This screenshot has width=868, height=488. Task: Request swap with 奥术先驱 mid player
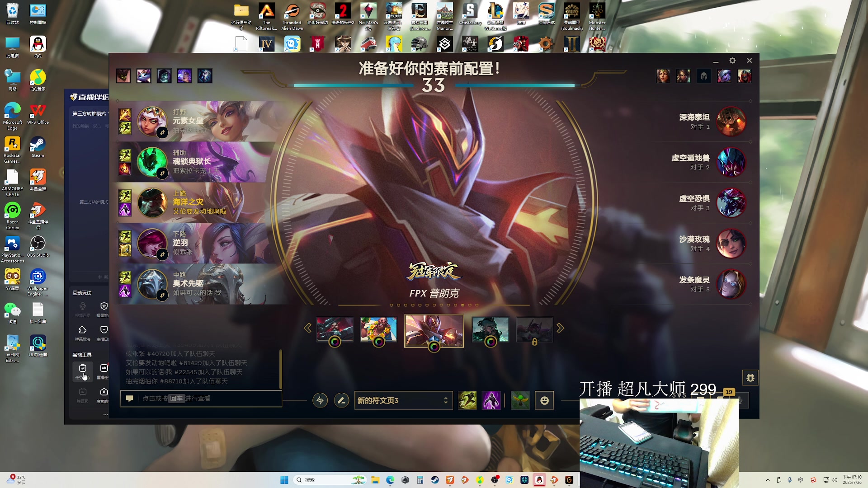(x=162, y=295)
